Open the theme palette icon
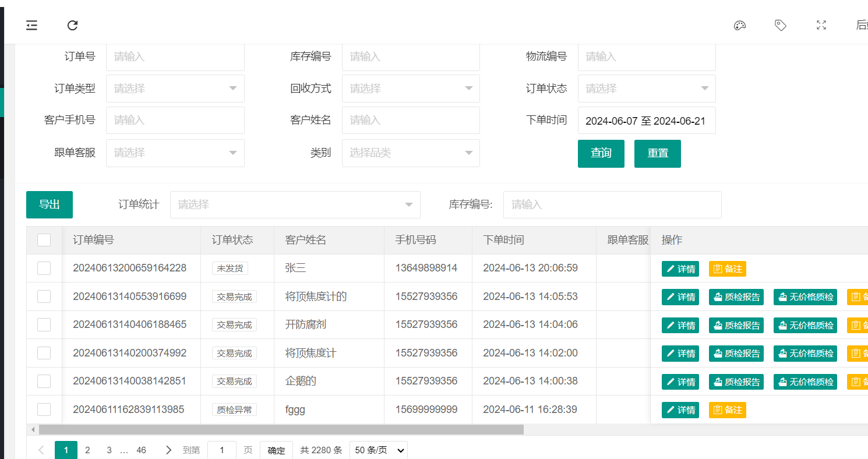 (740, 25)
